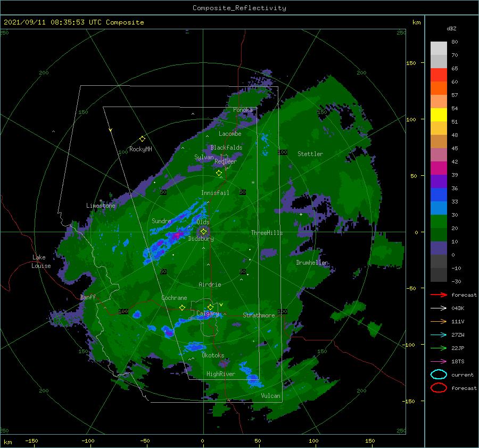Select the magenta 18TS arrow legend icon
This screenshot has width=479, height=448.
(x=439, y=362)
